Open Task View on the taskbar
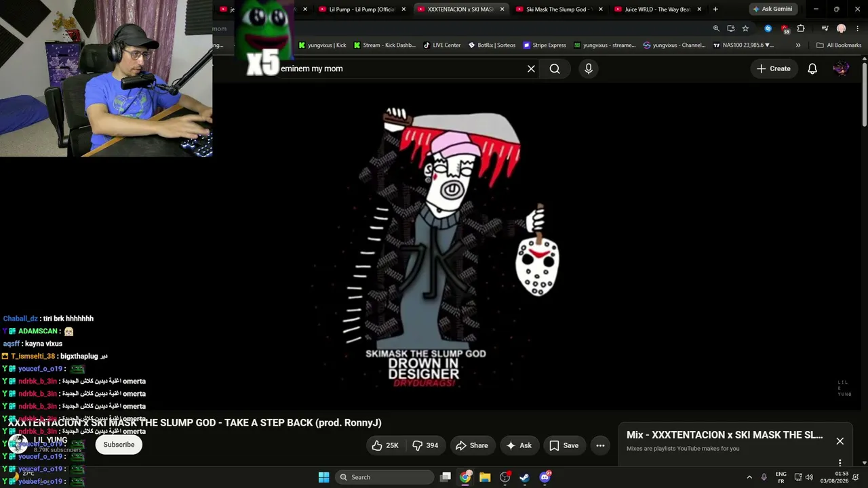The image size is (868, 488). click(446, 477)
